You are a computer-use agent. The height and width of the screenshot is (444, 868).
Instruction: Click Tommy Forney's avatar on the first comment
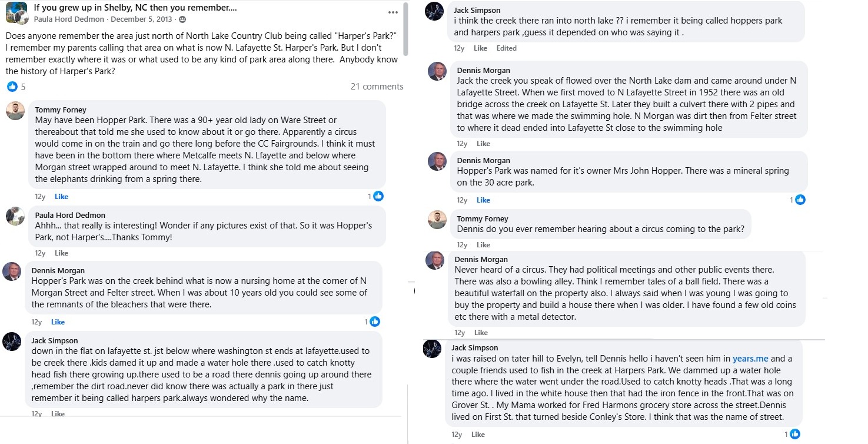(15, 111)
